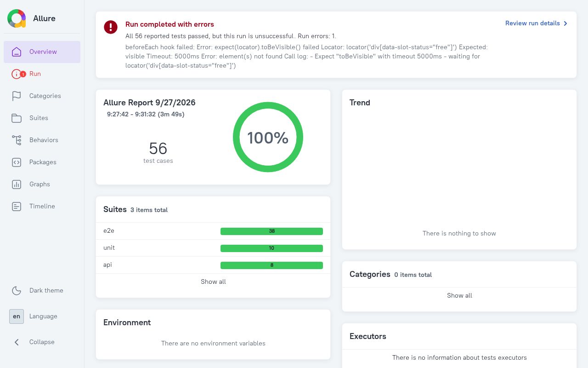Viewport: 588px width, 368px height.
Task: Open the Categories menu item
Action: click(42, 96)
